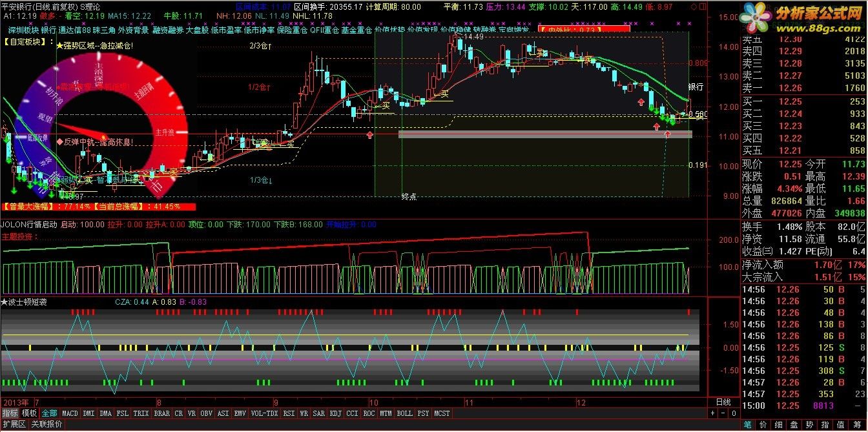868x432 pixels.
Task: Click the 基金重仓 sector link
Action: (x=356, y=30)
